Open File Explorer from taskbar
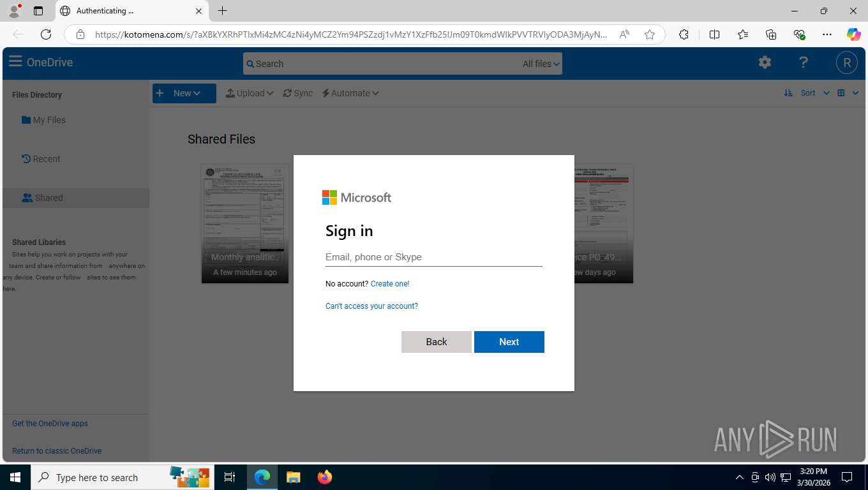 [293, 477]
